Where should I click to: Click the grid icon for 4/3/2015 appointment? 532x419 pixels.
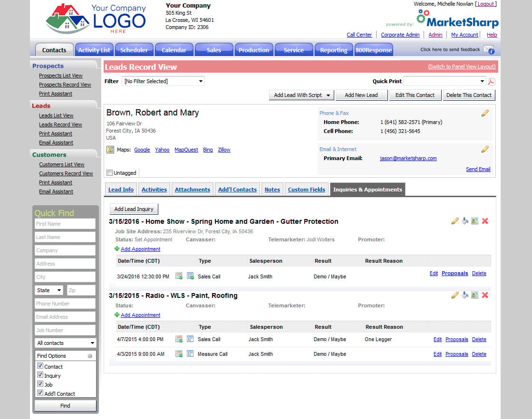pos(190,354)
